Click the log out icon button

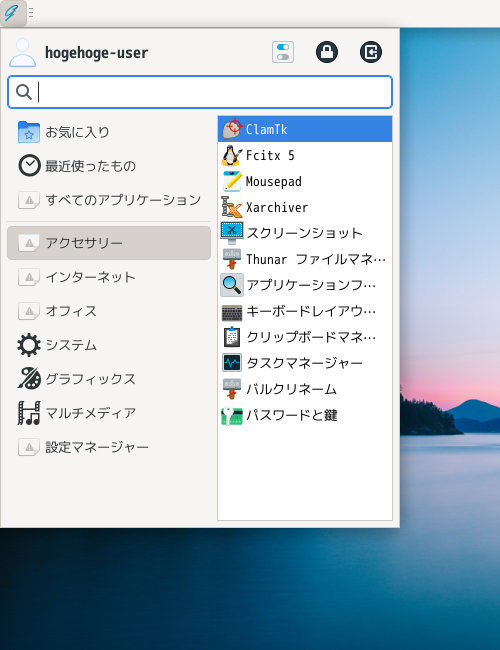371,52
